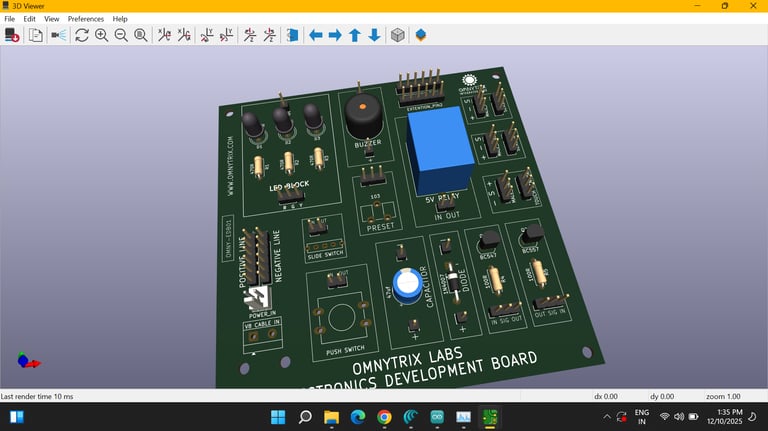Pan the board up with blue arrow
768x431 pixels.
click(x=355, y=35)
